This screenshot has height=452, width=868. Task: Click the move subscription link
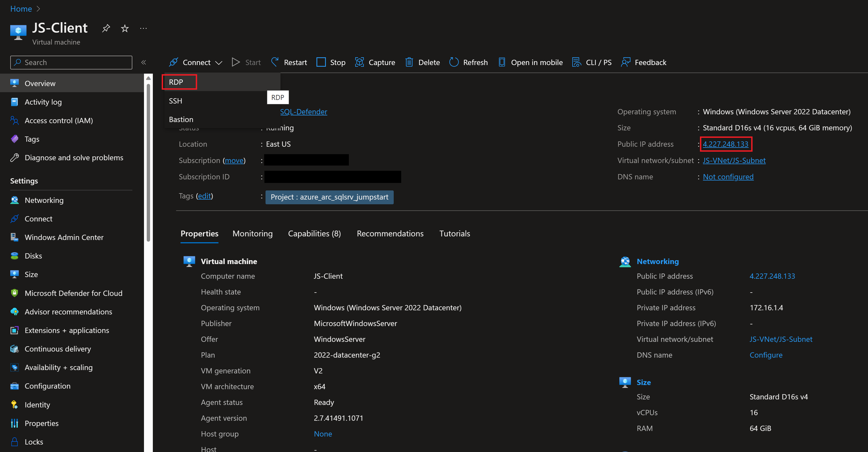click(234, 160)
